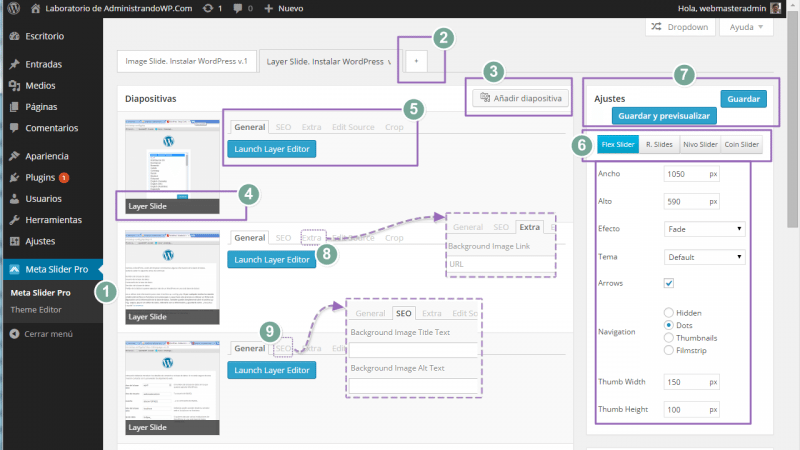Screen dimensions: 800x450
Task: Click the shuffle icon next to Dropdown
Action: [x=656, y=27]
